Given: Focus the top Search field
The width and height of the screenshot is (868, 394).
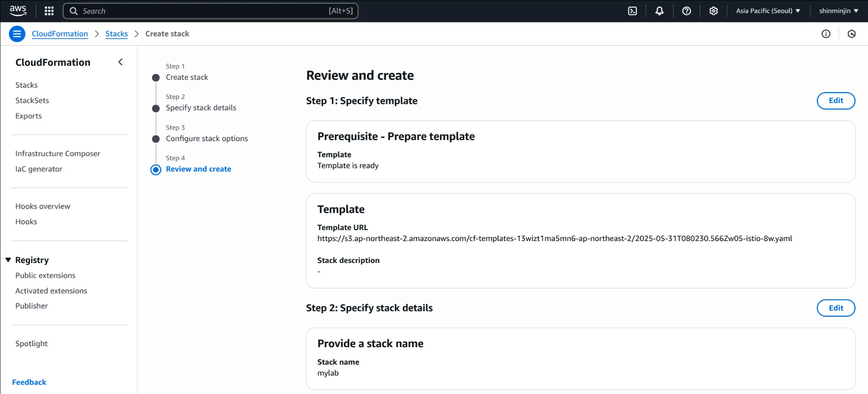Looking at the screenshot, I should (x=211, y=11).
